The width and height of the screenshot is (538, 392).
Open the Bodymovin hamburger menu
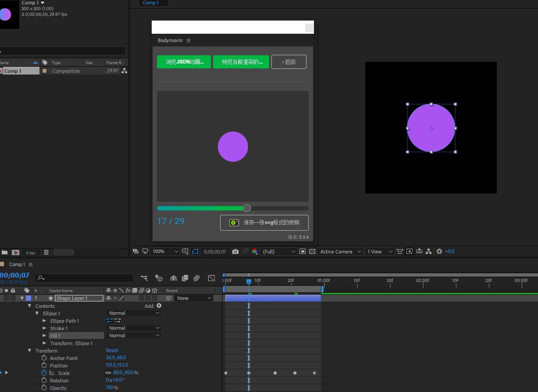coord(188,40)
